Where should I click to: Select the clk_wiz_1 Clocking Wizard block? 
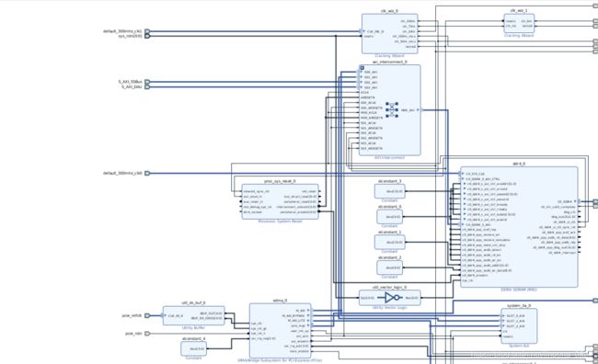pos(519,23)
